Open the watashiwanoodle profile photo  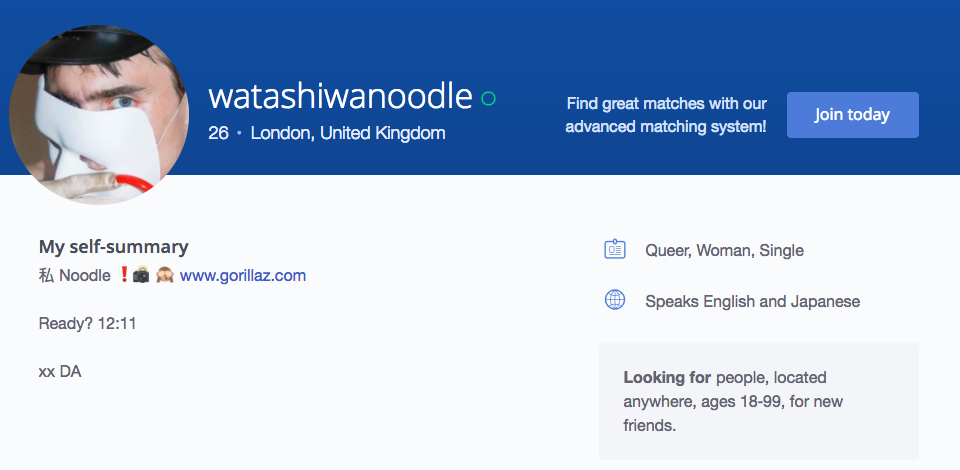[99, 114]
